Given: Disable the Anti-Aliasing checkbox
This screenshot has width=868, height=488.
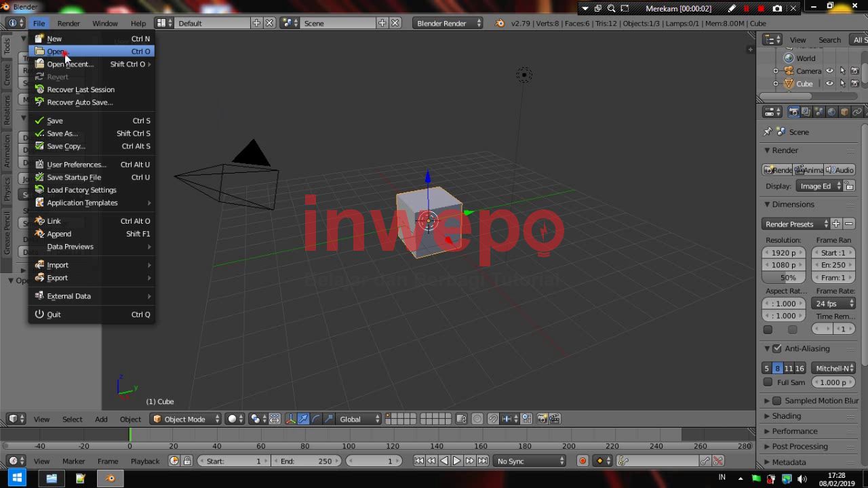Looking at the screenshot, I should 777,348.
